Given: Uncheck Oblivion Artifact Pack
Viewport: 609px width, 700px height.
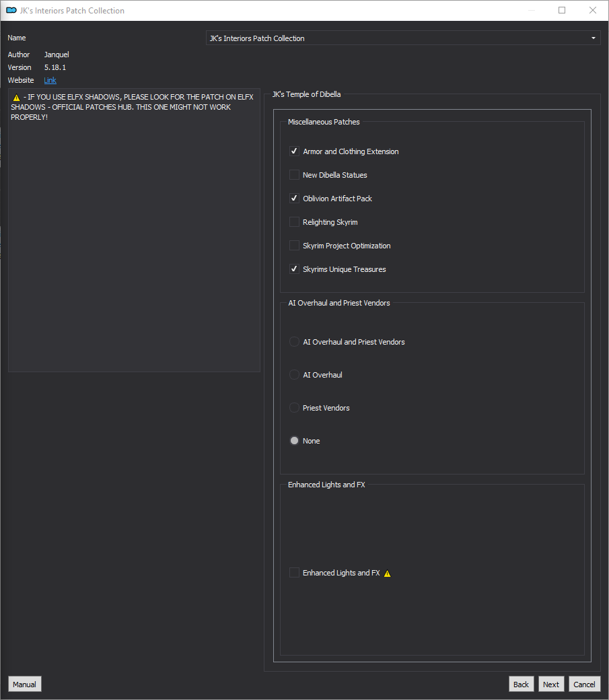Looking at the screenshot, I should click(x=294, y=199).
